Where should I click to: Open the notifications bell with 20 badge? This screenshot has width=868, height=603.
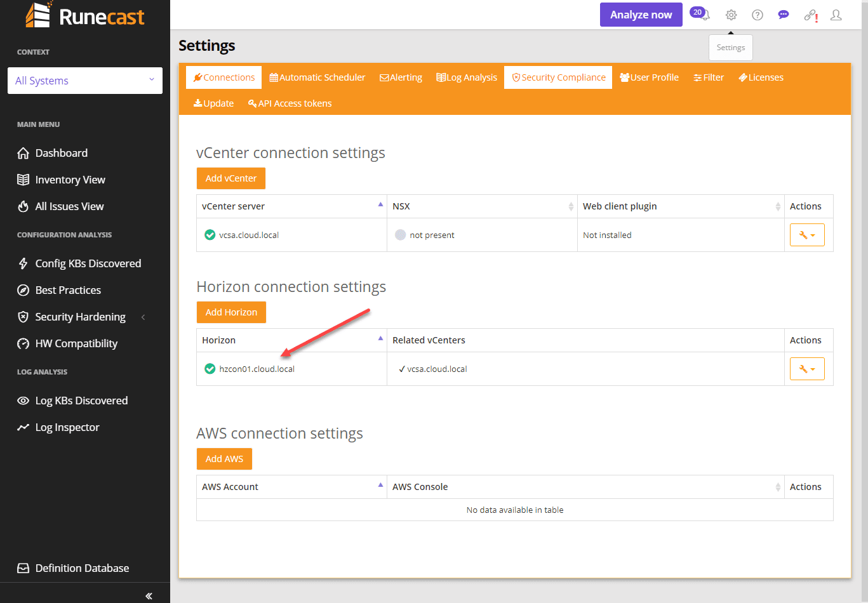click(701, 14)
